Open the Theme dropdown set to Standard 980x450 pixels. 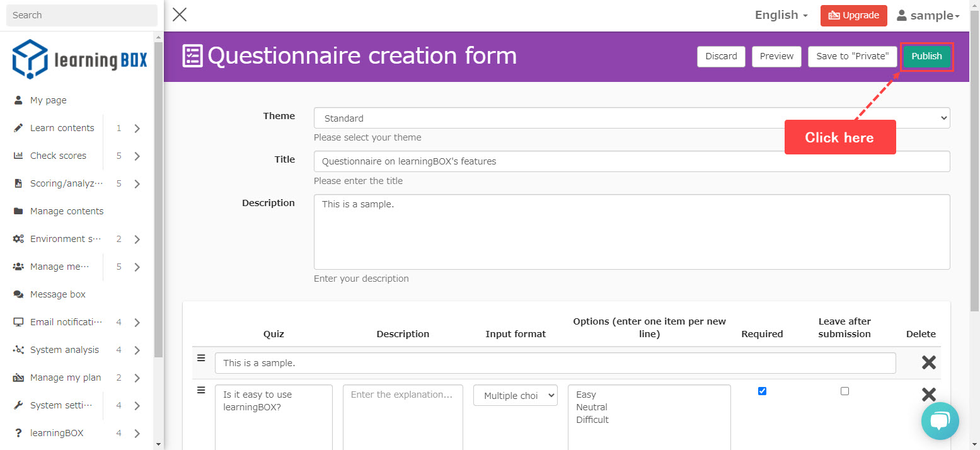click(x=631, y=118)
